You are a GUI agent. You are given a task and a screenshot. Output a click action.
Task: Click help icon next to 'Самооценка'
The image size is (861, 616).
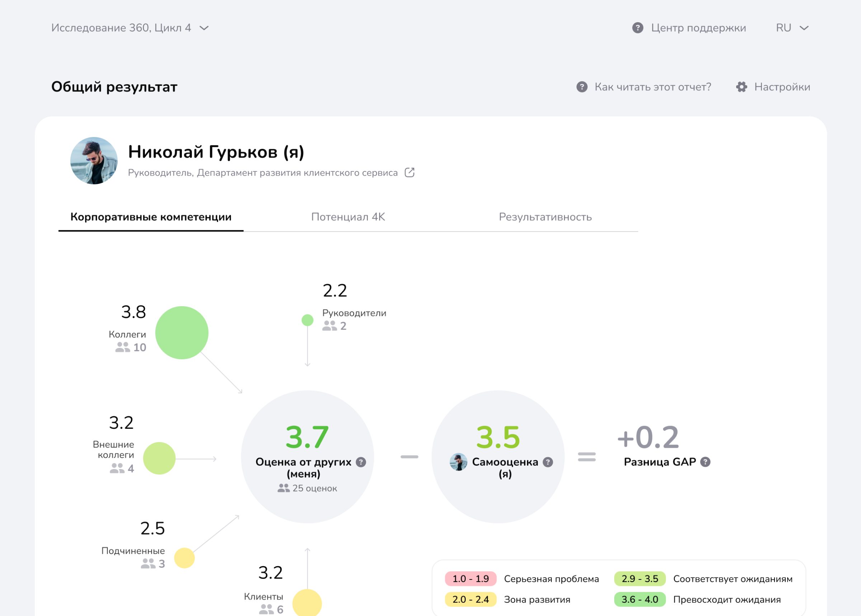[x=547, y=462]
